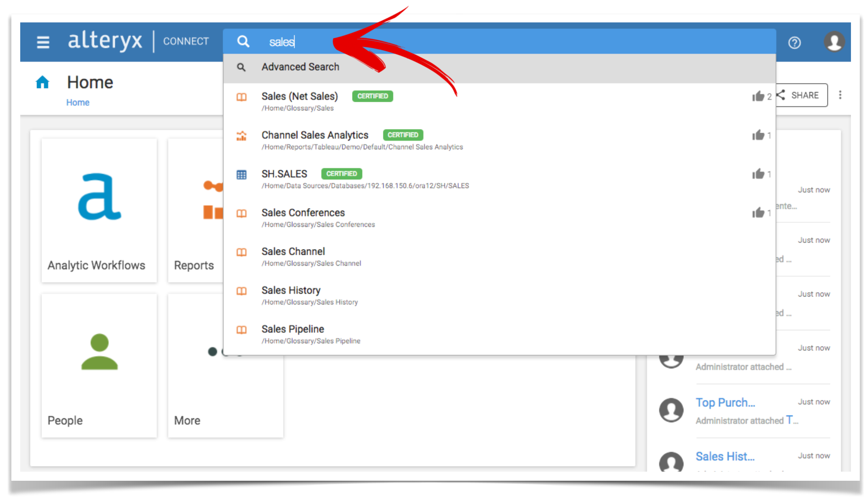The image size is (868, 499).
Task: Click the Home breadcrumb link
Action: tap(77, 102)
